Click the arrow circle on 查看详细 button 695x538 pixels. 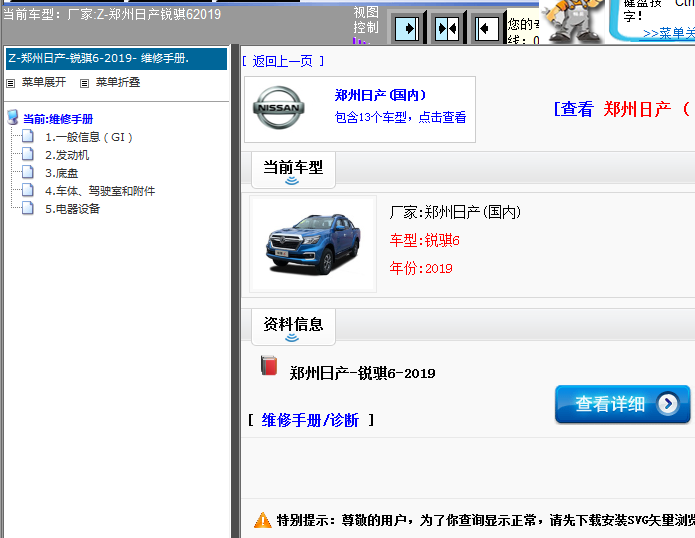coord(668,404)
